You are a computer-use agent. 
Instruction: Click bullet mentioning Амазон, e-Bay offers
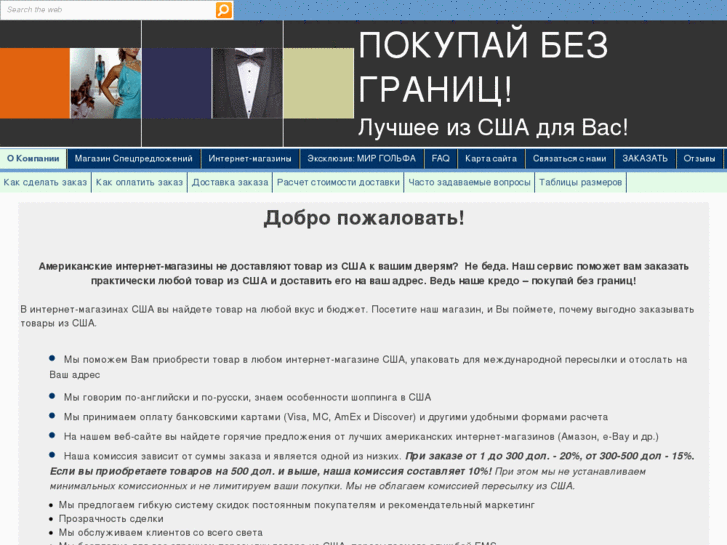(x=361, y=436)
